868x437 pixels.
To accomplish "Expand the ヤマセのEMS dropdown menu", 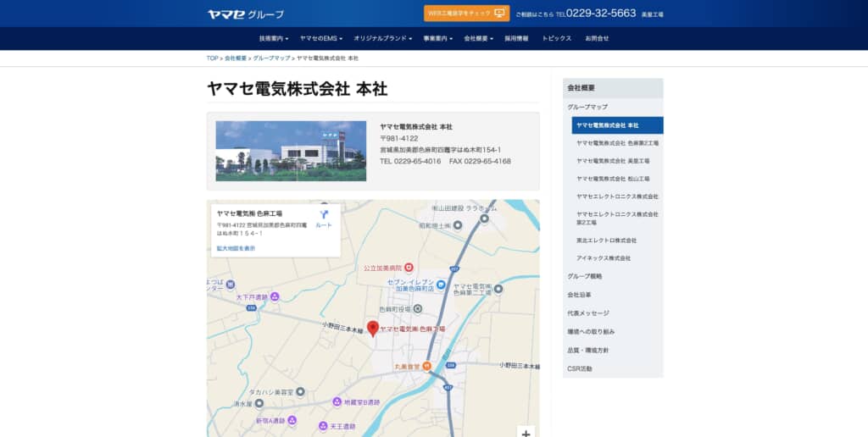I will [321, 39].
